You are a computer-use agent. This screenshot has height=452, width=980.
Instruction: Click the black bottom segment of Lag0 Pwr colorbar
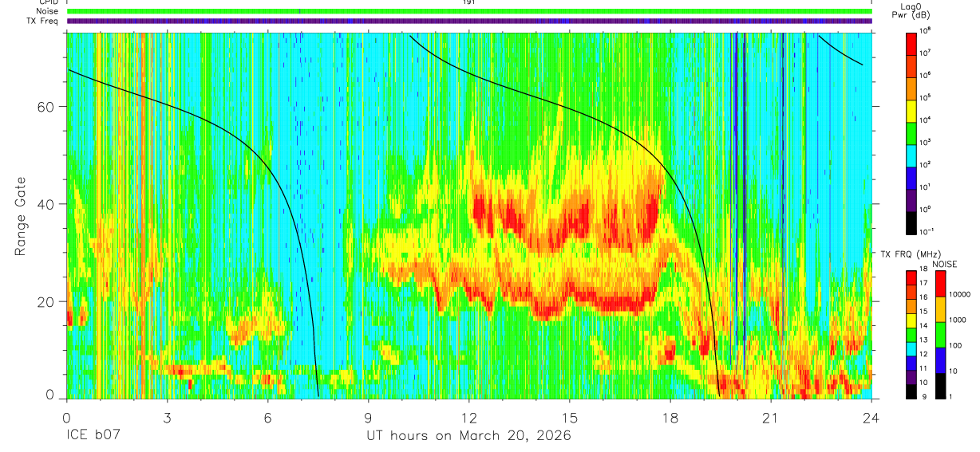tap(911, 223)
